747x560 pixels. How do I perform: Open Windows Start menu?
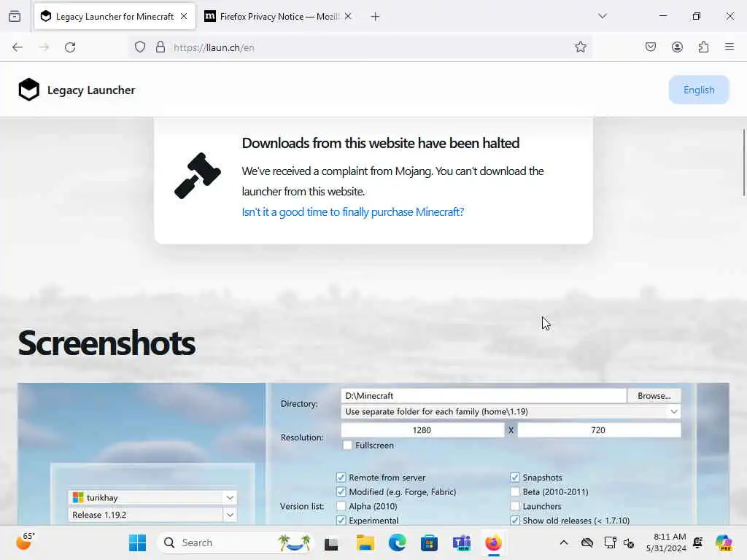[x=138, y=542]
